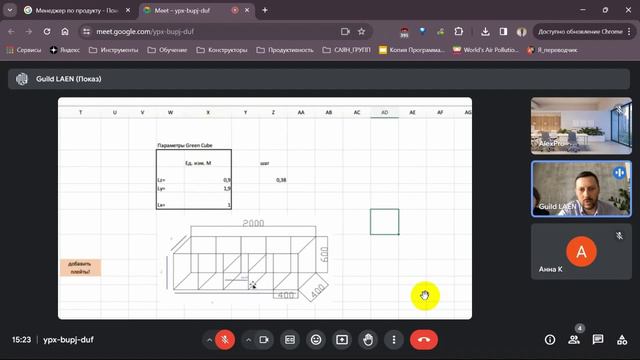Open camera video settings chevron
This screenshot has height=360, width=640.
coord(248,340)
